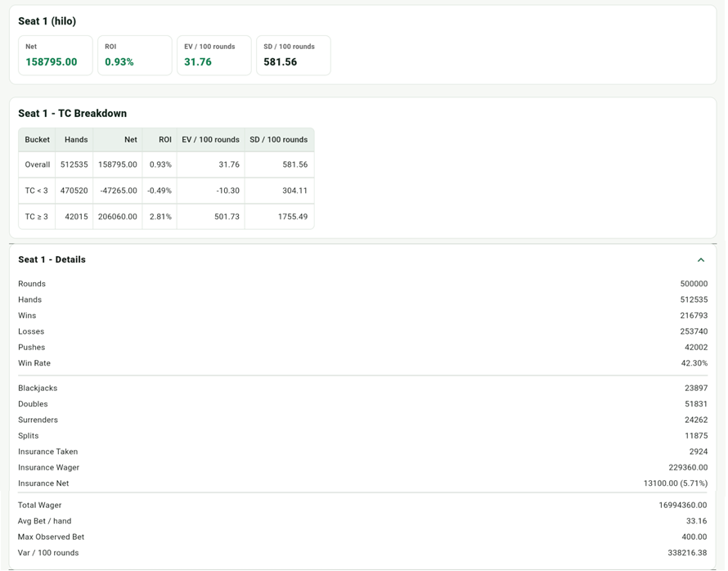Collapse the Seat 1 - Details section
The image size is (728, 571).
click(701, 260)
